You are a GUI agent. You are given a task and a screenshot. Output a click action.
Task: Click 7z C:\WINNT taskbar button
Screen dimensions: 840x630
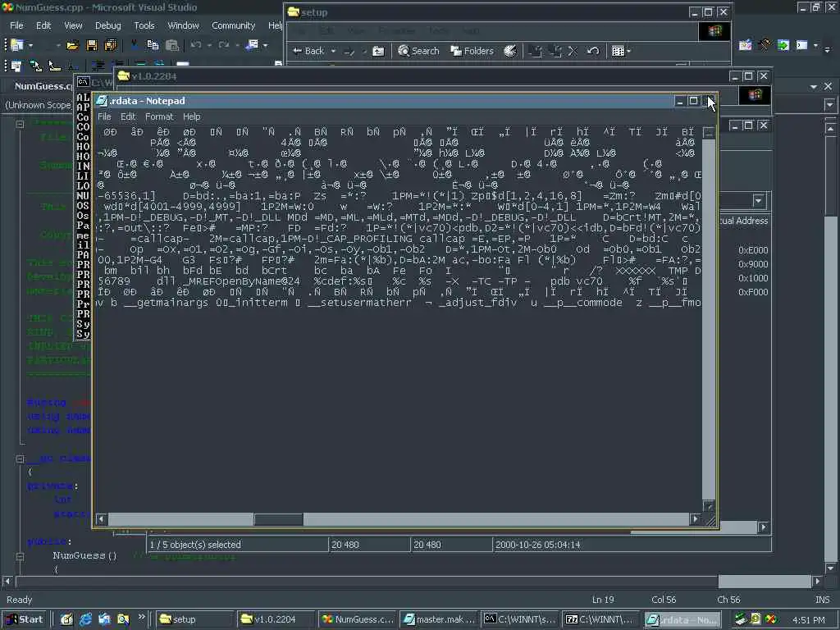point(602,619)
